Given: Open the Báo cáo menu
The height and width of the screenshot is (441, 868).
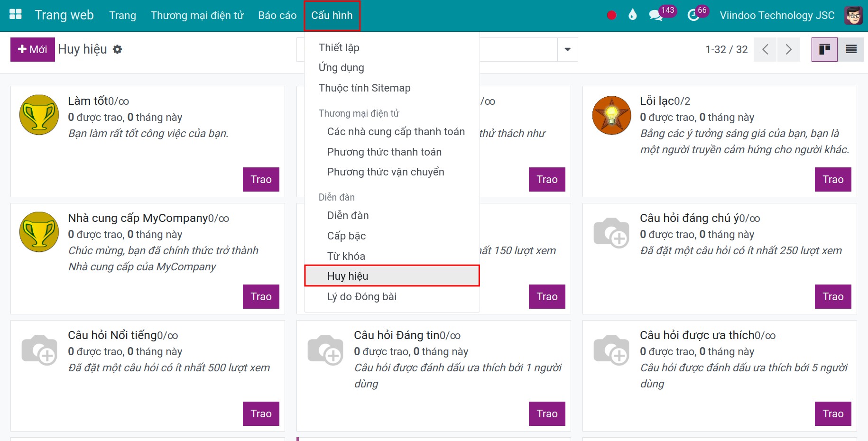Looking at the screenshot, I should (x=277, y=16).
